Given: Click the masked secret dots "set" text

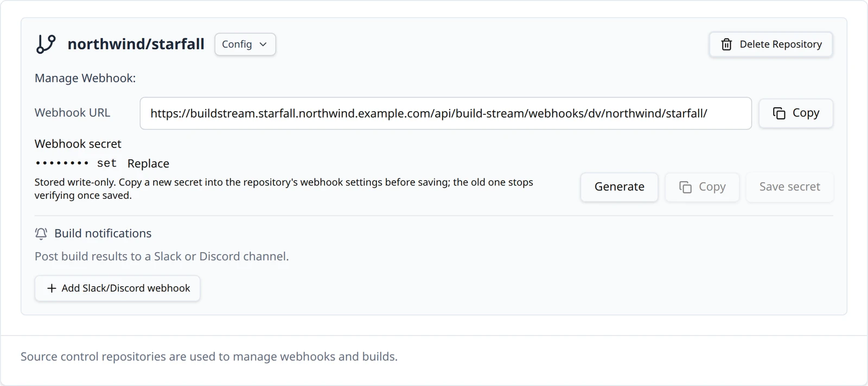Looking at the screenshot, I should (x=75, y=163).
